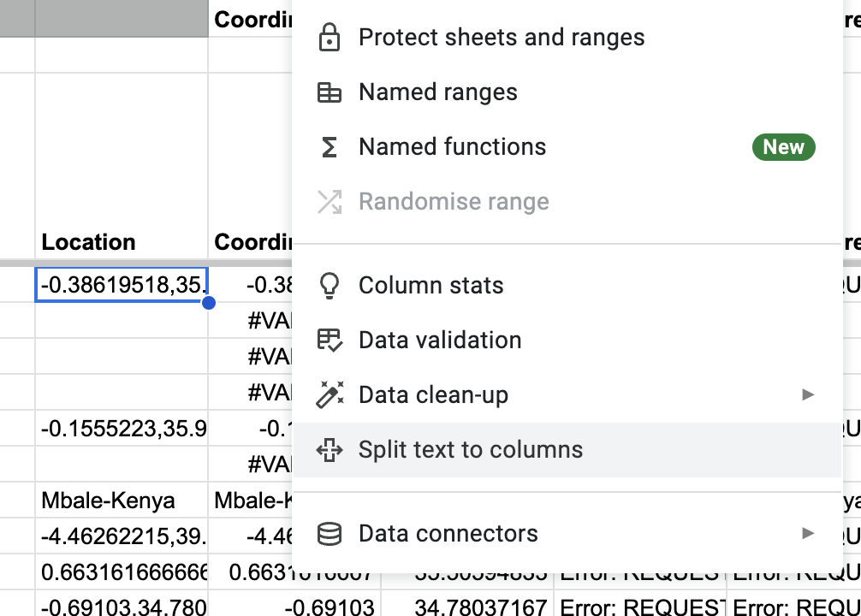Choose Split text to columns
This screenshot has width=861, height=616.
(x=567, y=450)
